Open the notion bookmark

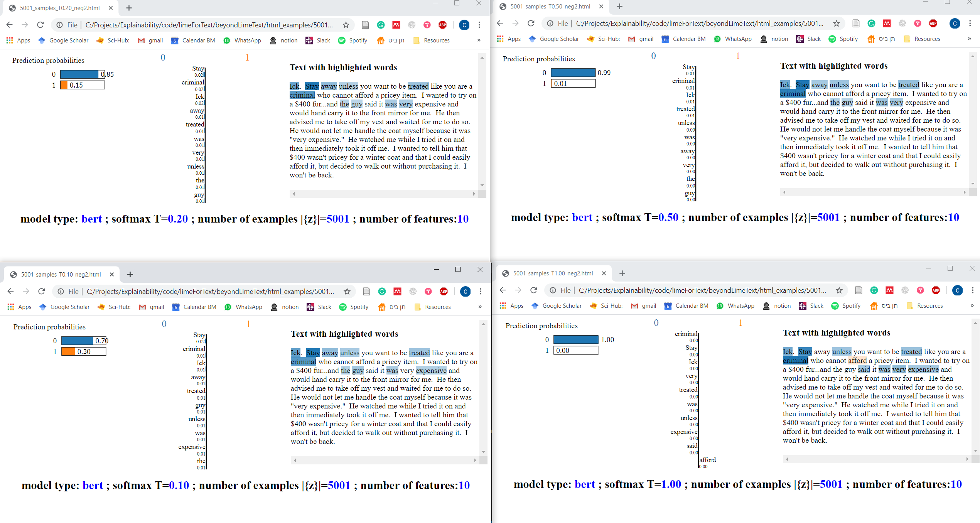tap(289, 40)
